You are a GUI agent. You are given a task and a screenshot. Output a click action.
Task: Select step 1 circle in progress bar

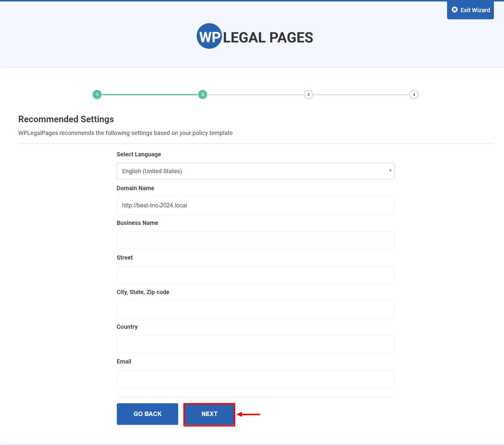97,94
